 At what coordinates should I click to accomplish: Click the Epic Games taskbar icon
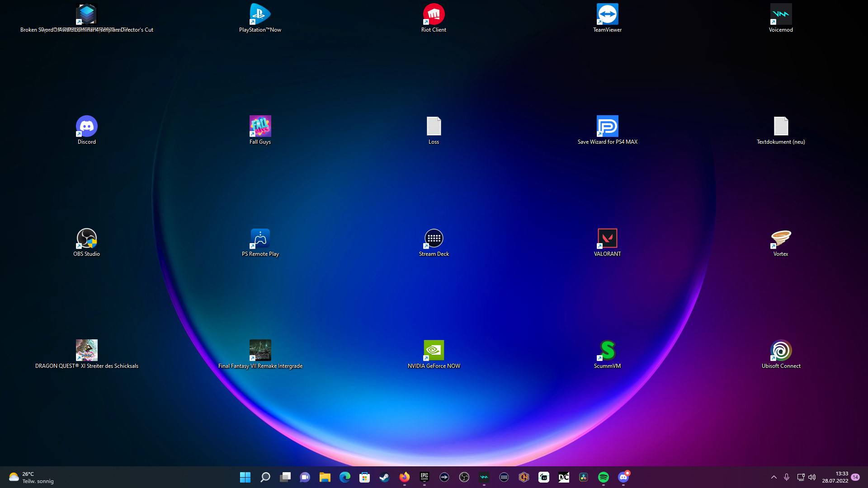[424, 477]
